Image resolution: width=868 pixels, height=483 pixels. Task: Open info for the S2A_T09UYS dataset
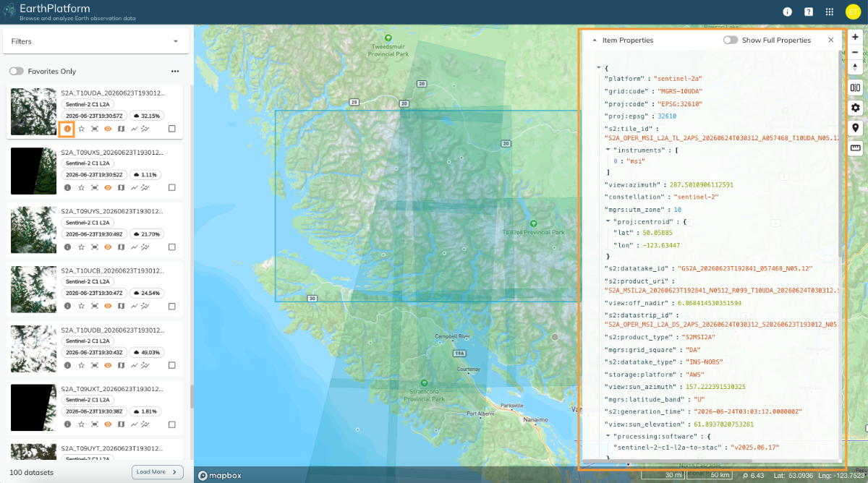(67, 247)
